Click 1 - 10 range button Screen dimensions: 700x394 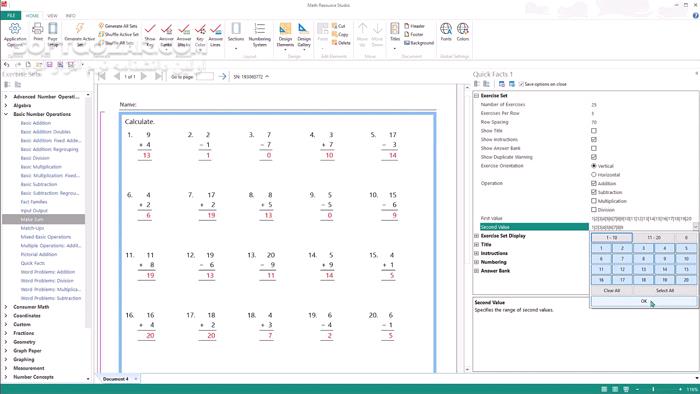(612, 238)
